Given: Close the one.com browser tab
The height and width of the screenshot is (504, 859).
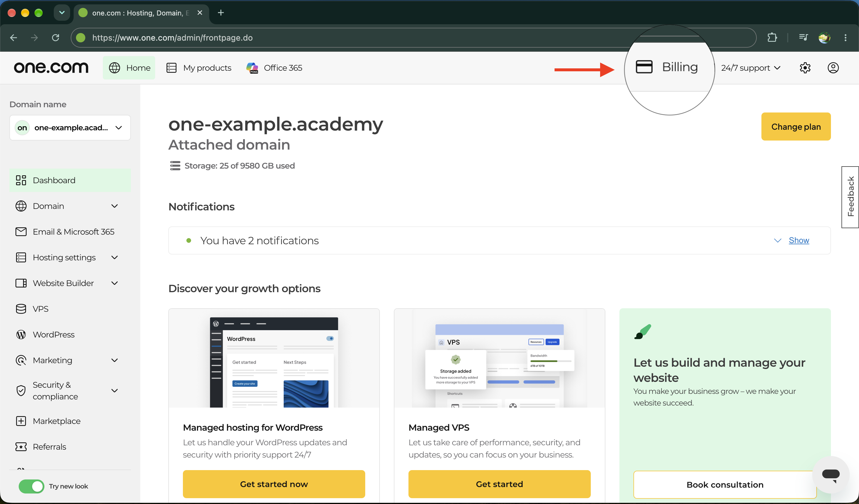Looking at the screenshot, I should click(200, 13).
